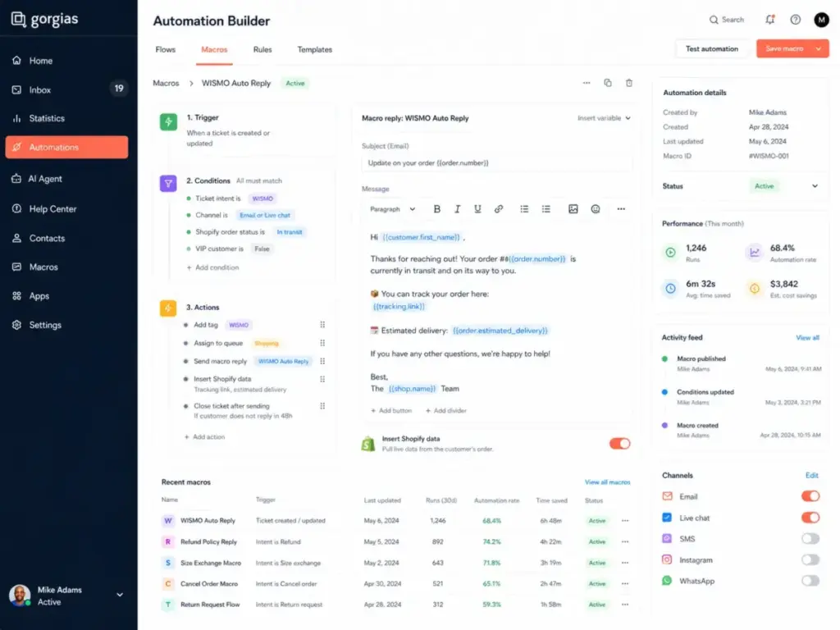Click the green Trigger lightning icon

click(x=168, y=121)
